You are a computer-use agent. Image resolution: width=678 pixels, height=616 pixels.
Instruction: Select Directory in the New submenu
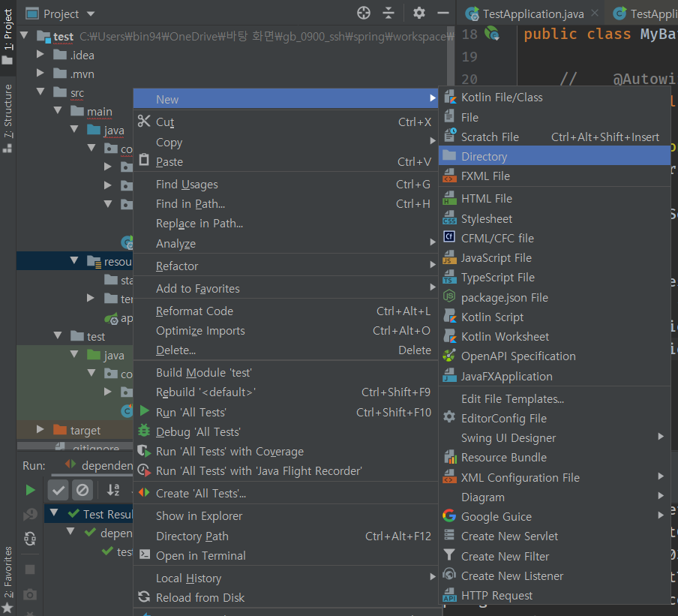pyautogui.click(x=554, y=156)
